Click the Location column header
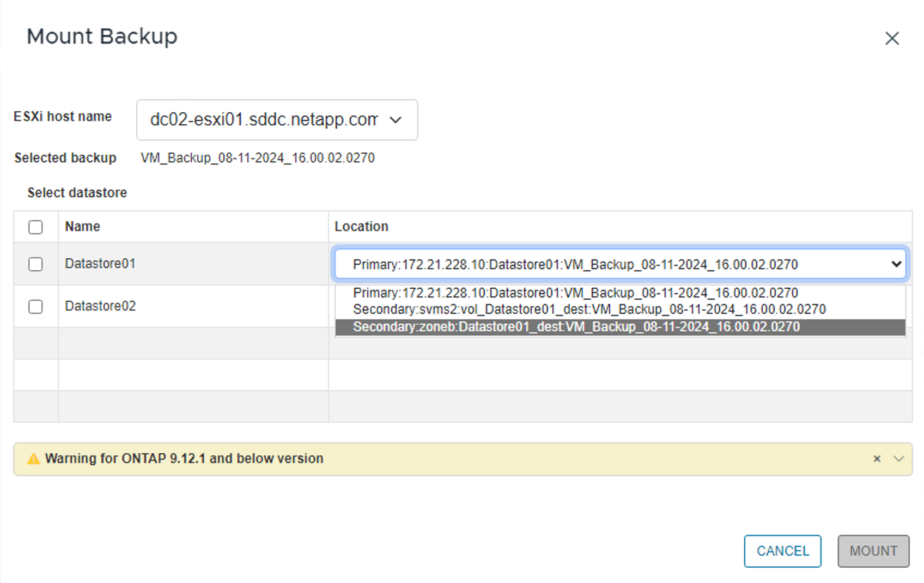This screenshot has height=583, width=924. tap(361, 227)
